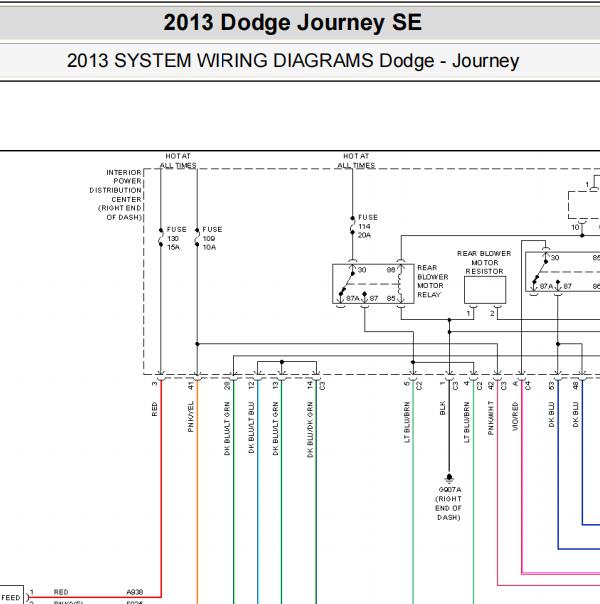
Task: Select the "FUSE 130 15A" label
Action: click(x=177, y=238)
